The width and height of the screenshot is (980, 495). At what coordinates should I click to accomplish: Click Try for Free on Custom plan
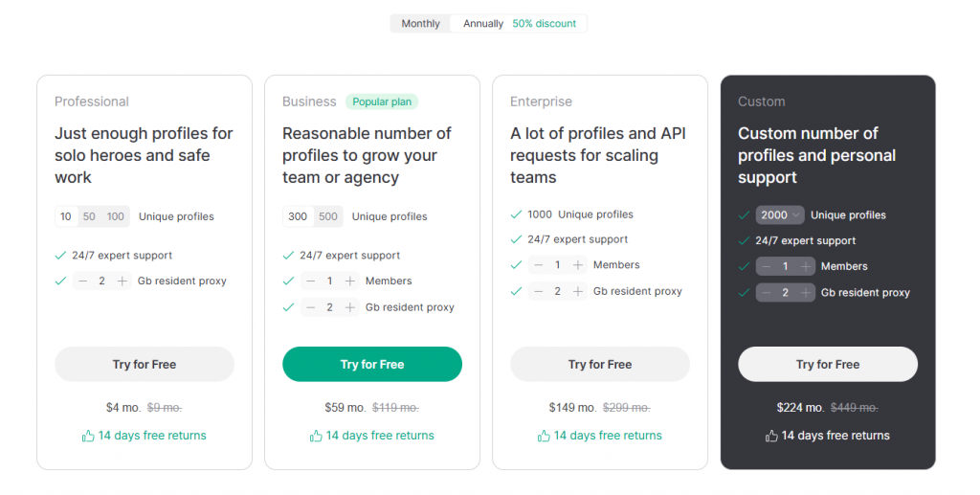(x=828, y=365)
